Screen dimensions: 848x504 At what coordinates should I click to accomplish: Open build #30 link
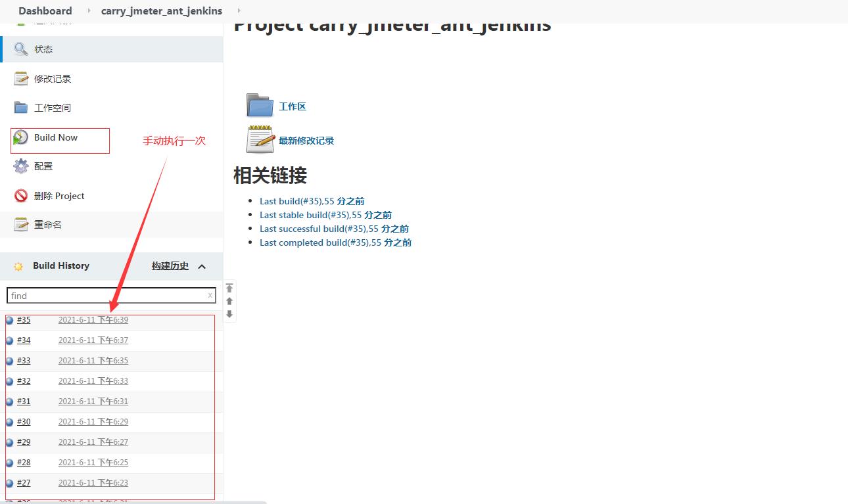coord(24,422)
